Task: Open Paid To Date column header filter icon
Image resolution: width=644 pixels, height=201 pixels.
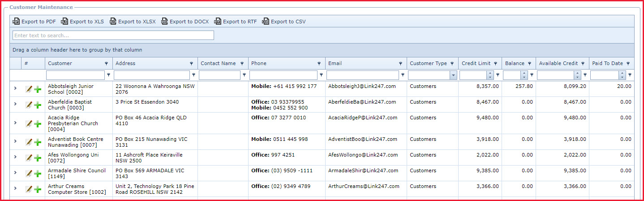Action: point(628,64)
